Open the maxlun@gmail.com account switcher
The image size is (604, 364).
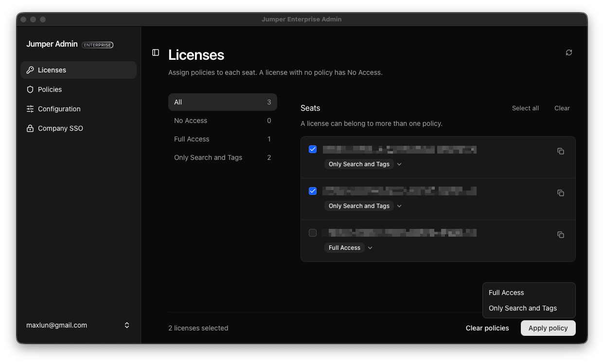78,325
